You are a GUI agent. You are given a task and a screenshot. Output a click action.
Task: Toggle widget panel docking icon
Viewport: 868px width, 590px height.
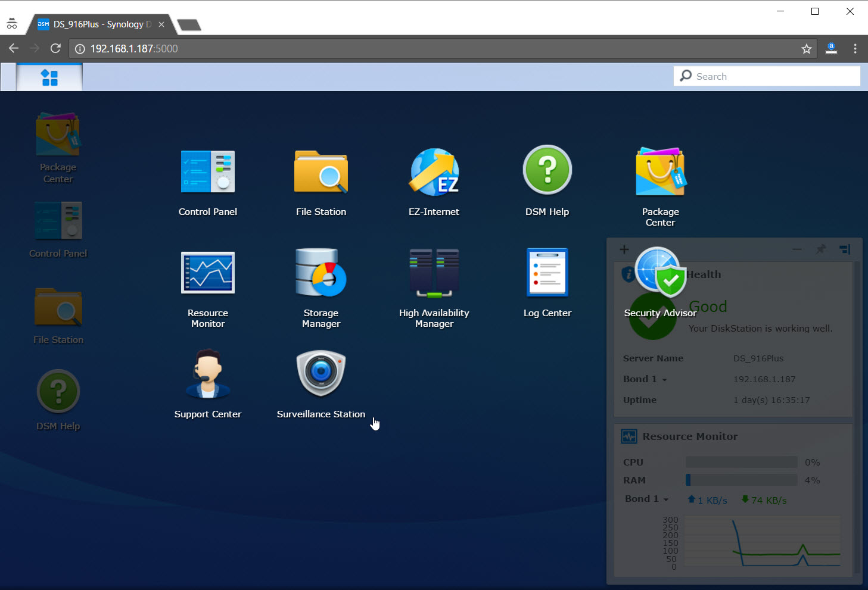coord(845,249)
